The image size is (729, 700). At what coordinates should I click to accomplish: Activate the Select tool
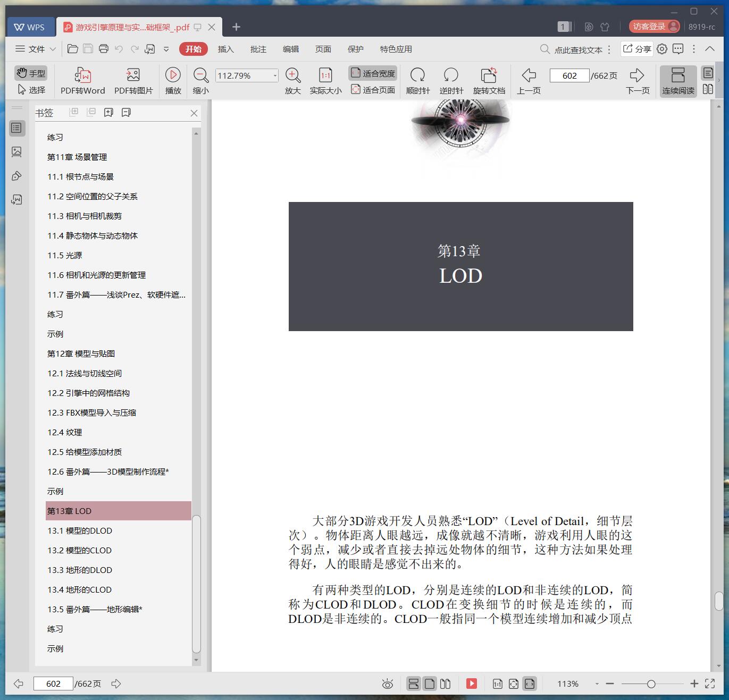(31, 90)
